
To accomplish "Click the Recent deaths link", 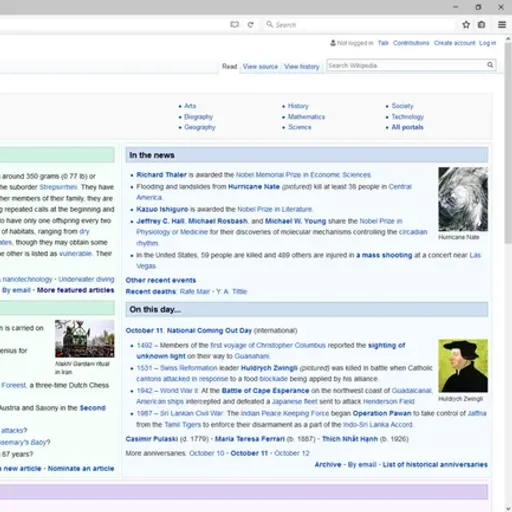I will (150, 291).
